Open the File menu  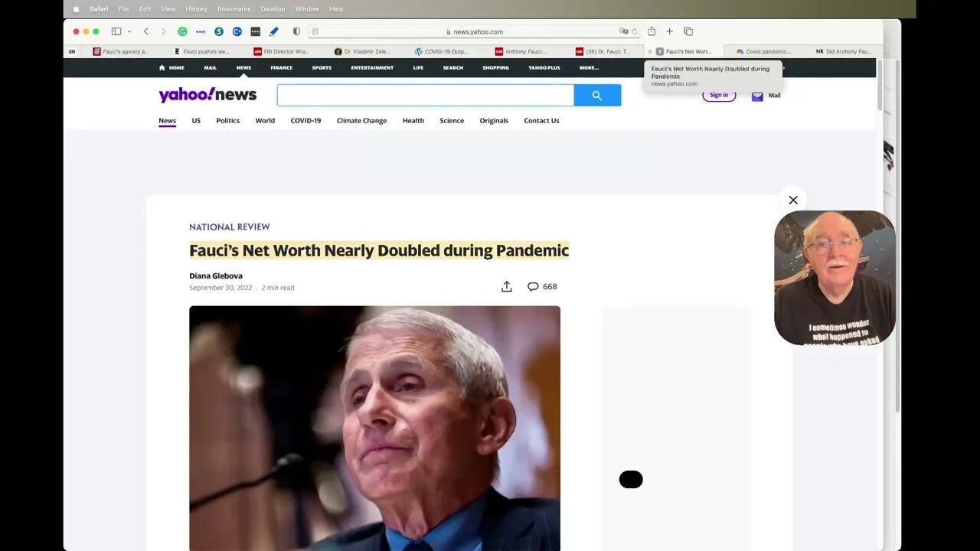123,9
